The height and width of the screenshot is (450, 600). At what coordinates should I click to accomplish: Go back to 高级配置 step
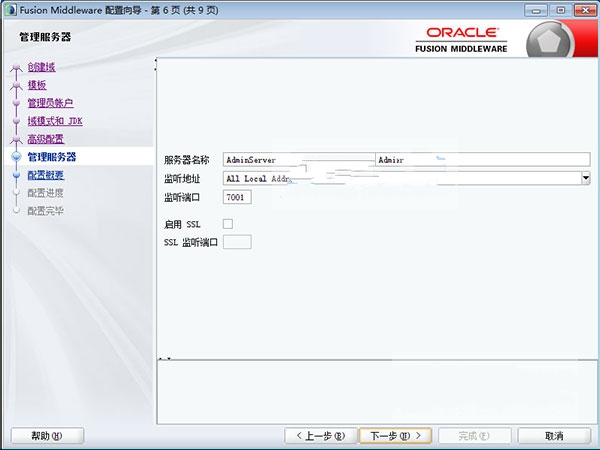46,139
